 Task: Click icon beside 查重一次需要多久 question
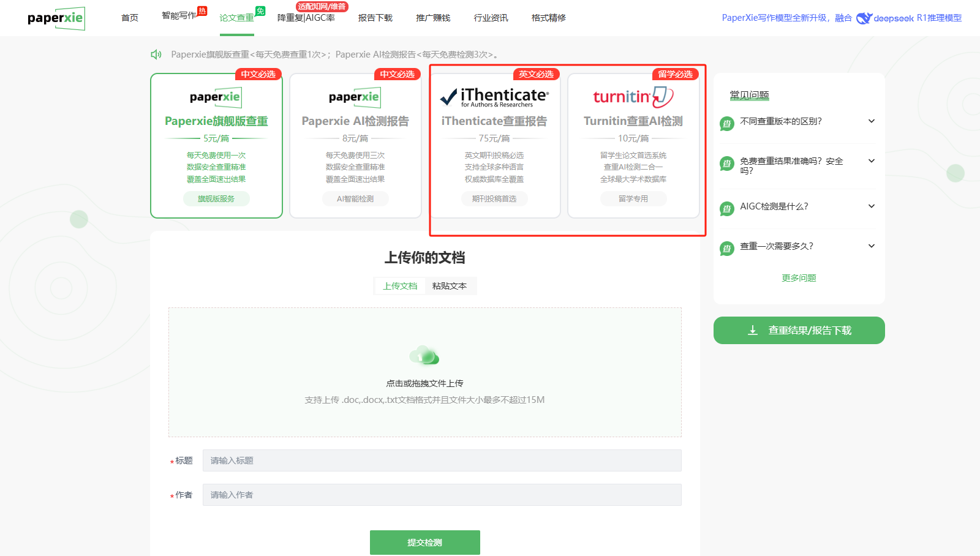tap(727, 249)
